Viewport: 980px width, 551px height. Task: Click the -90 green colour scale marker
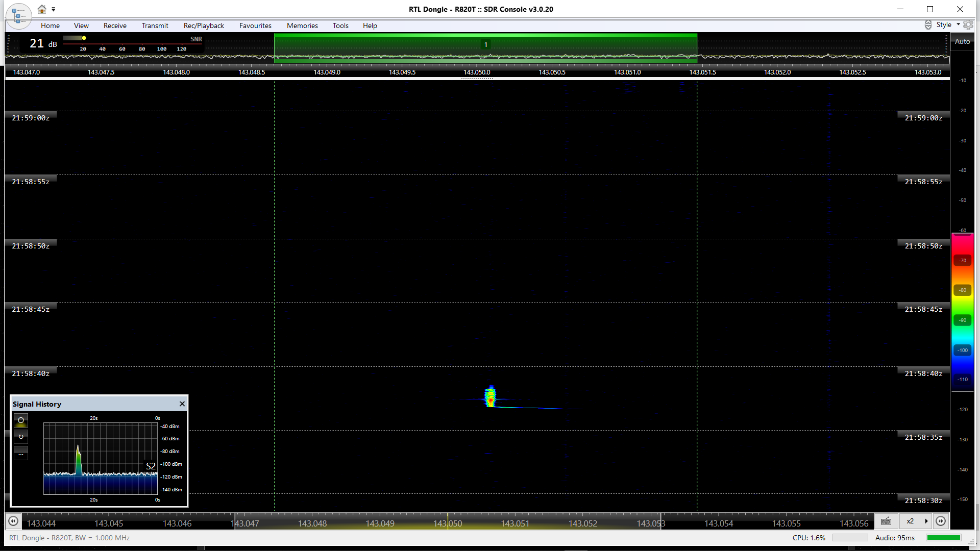tap(962, 320)
